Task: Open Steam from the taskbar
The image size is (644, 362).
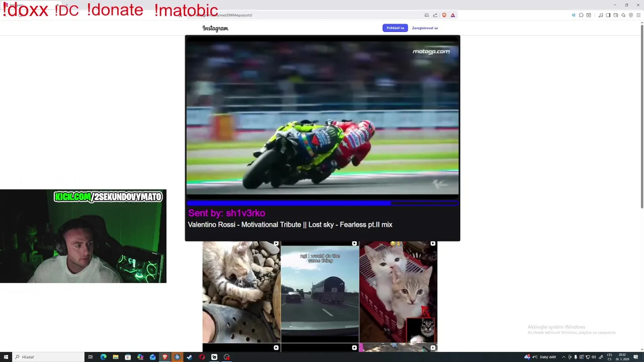Action: click(190, 357)
